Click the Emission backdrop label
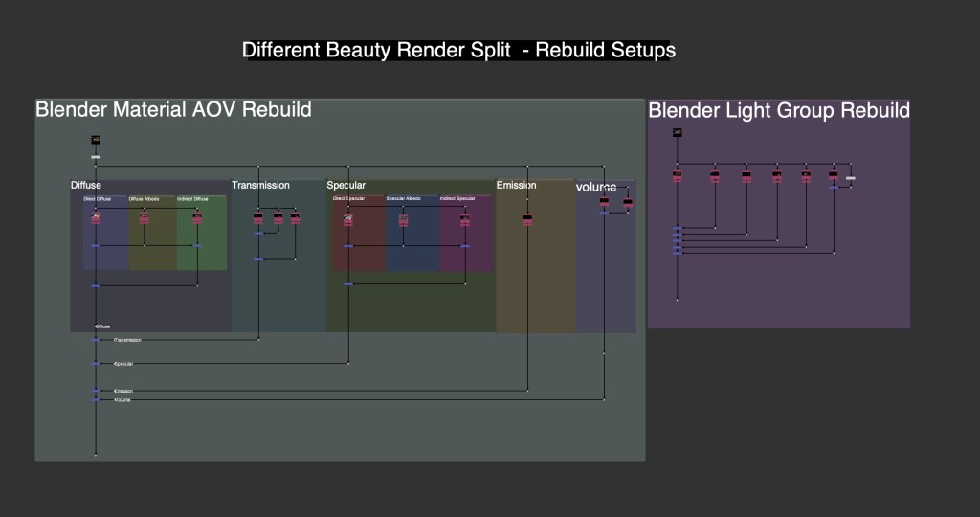Viewport: 980px width, 517px height. 516,185
